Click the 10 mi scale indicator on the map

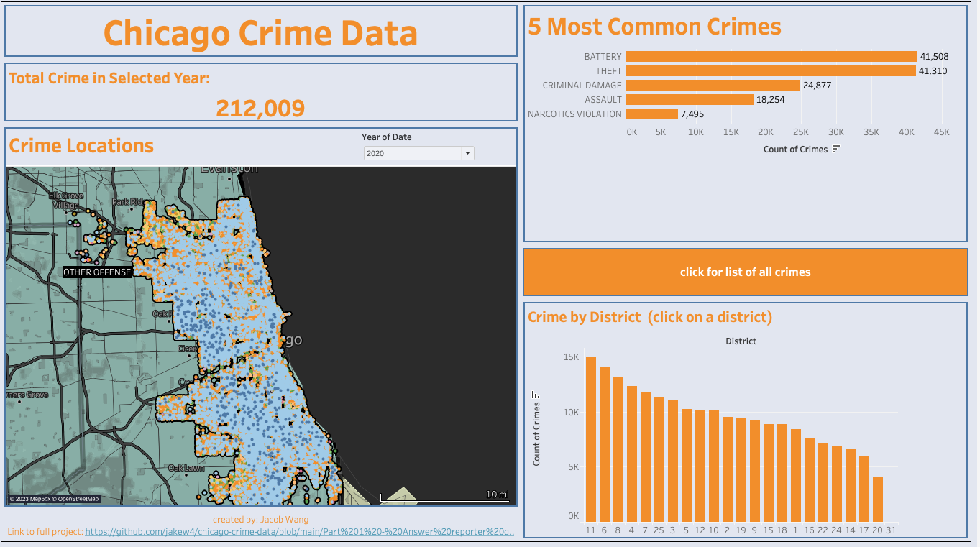pyautogui.click(x=496, y=495)
